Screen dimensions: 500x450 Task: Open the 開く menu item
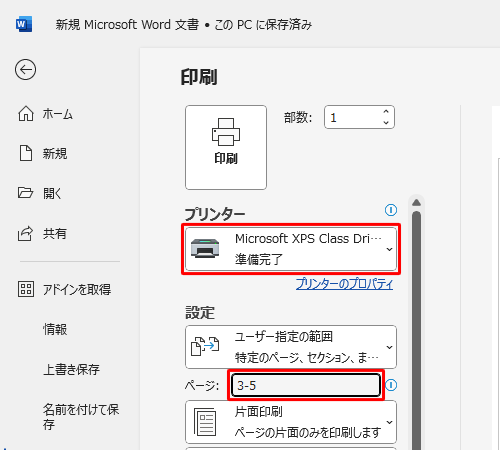40,193
